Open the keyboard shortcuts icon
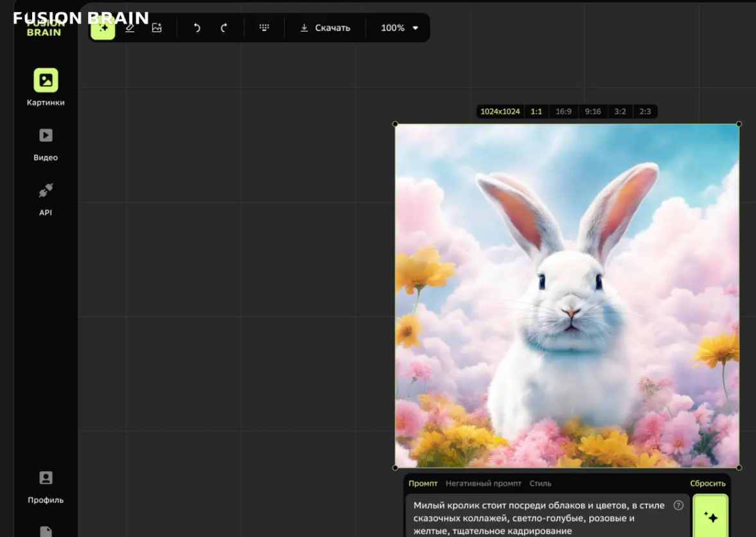The height and width of the screenshot is (537, 756). (x=264, y=28)
